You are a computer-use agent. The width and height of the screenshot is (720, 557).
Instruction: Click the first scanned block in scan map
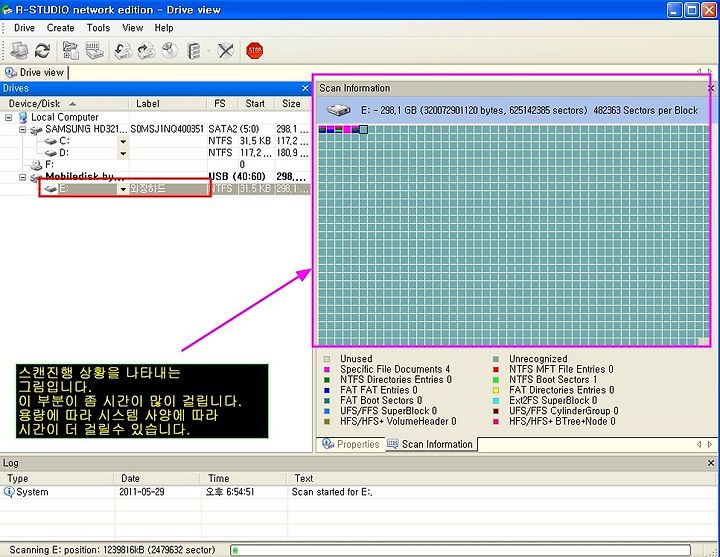(x=322, y=130)
